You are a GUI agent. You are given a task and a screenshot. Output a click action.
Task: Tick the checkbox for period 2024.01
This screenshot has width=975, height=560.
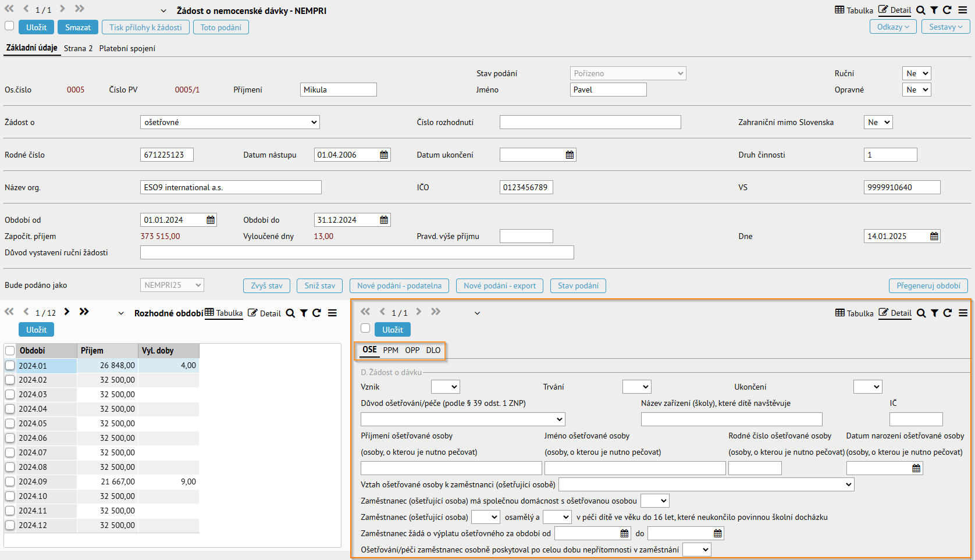(10, 365)
